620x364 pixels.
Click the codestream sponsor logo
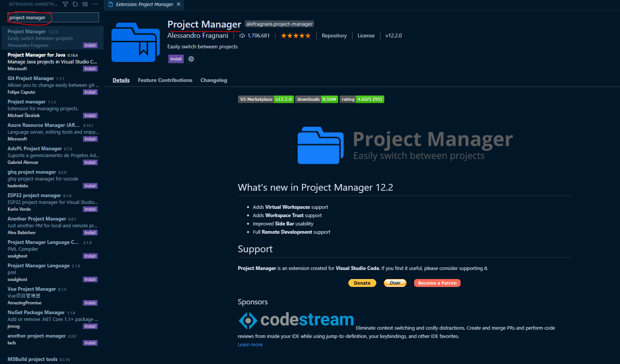pos(296,320)
